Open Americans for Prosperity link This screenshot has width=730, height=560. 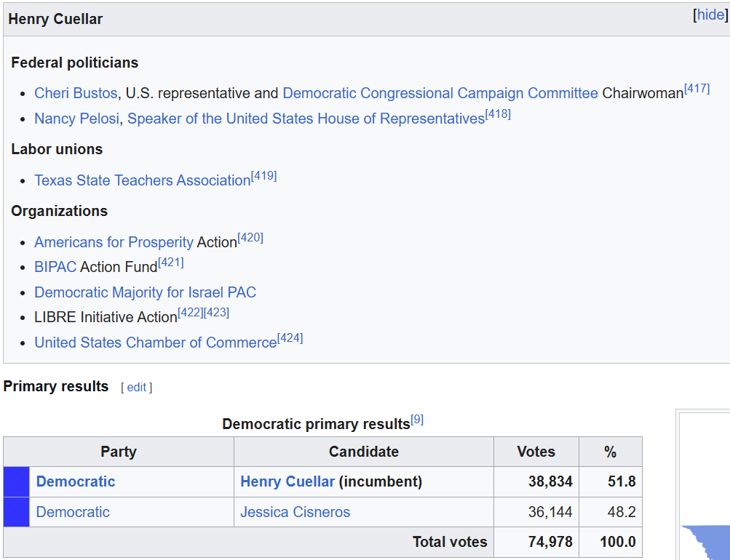click(114, 242)
